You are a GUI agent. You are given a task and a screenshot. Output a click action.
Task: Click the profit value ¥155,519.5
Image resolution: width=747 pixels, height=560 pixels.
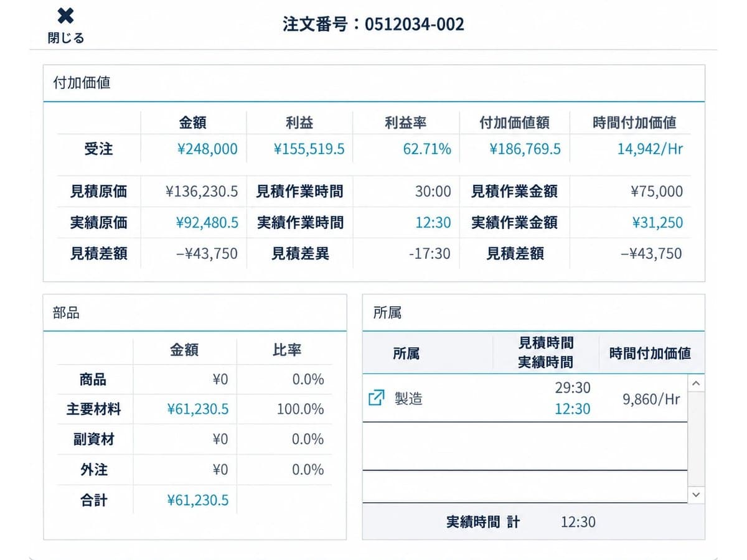309,149
